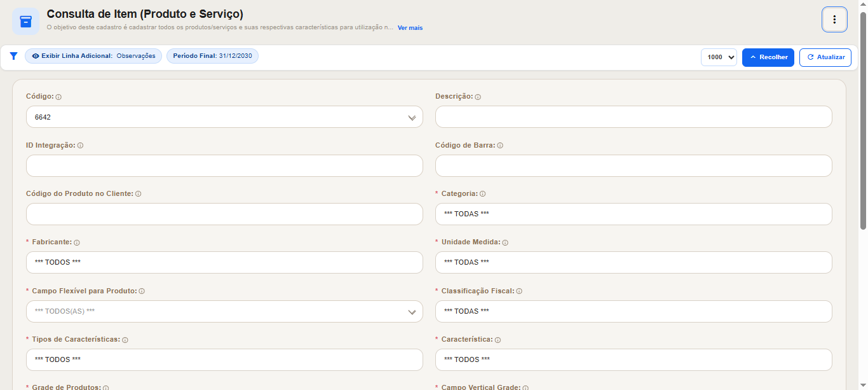Screen dimensions: 868x390
Task: Click the Período Final 31/12/2030 chip
Action: pyautogui.click(x=212, y=56)
